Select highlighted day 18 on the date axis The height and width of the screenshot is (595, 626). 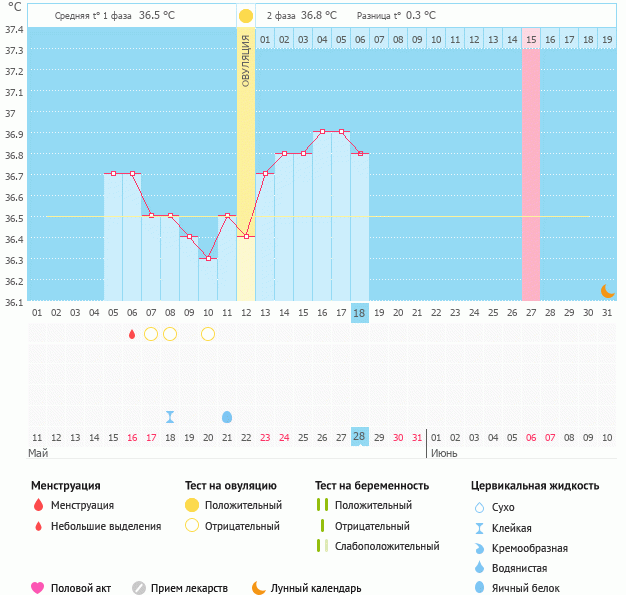coord(360,313)
